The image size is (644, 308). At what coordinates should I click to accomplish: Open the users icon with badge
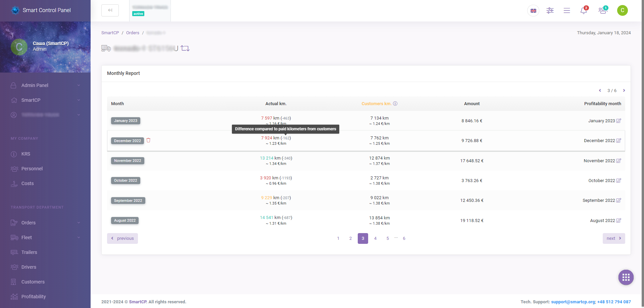tap(603, 11)
